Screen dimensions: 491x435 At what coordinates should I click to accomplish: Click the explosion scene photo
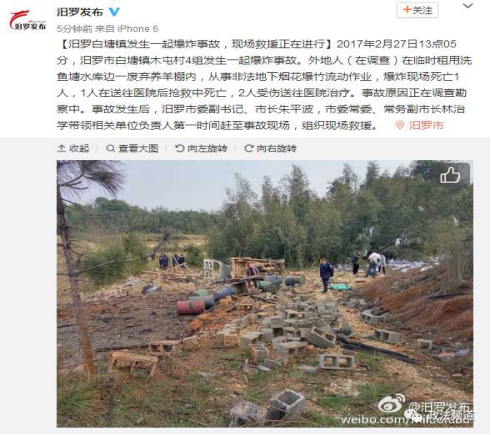(x=265, y=294)
